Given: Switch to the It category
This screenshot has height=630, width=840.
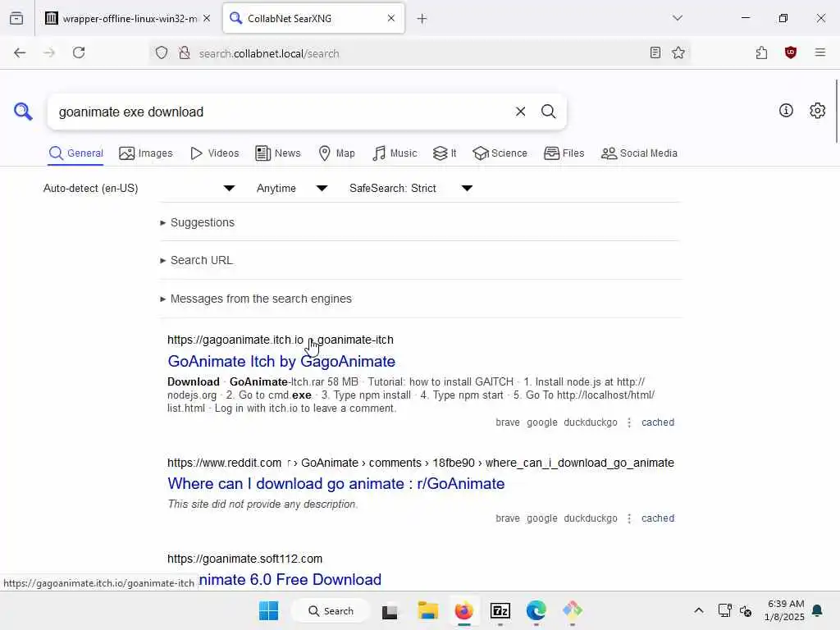Looking at the screenshot, I should click(x=445, y=153).
